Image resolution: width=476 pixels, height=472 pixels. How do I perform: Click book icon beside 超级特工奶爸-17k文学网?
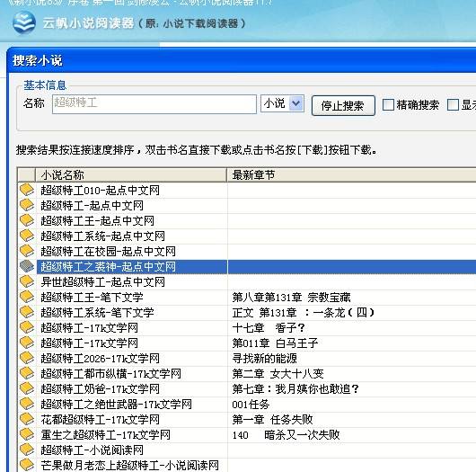27,388
